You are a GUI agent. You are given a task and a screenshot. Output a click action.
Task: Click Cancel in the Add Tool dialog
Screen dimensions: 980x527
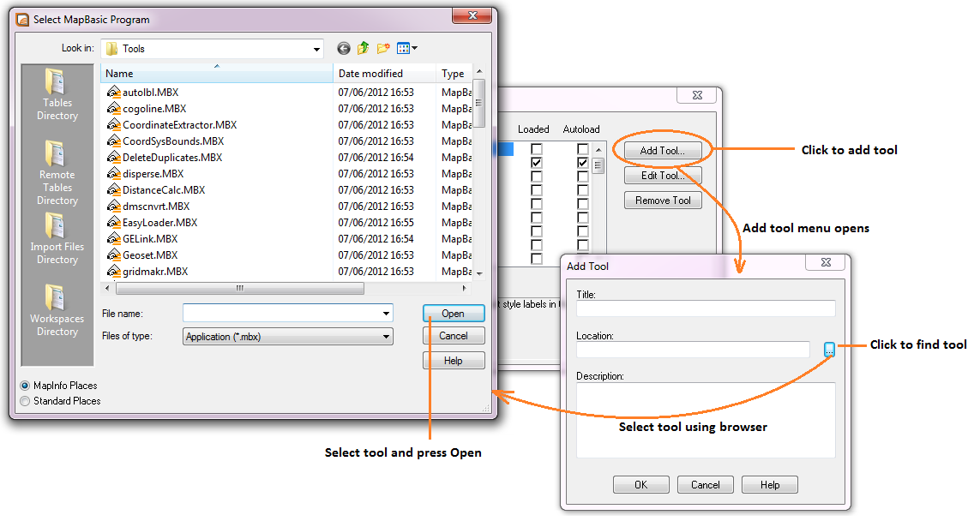tap(705, 484)
